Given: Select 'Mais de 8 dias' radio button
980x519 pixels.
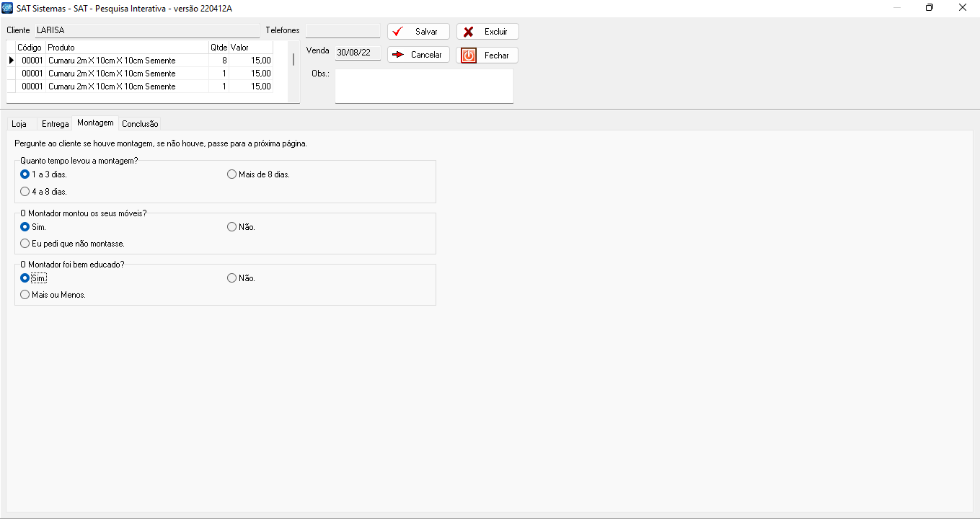Looking at the screenshot, I should coord(231,174).
